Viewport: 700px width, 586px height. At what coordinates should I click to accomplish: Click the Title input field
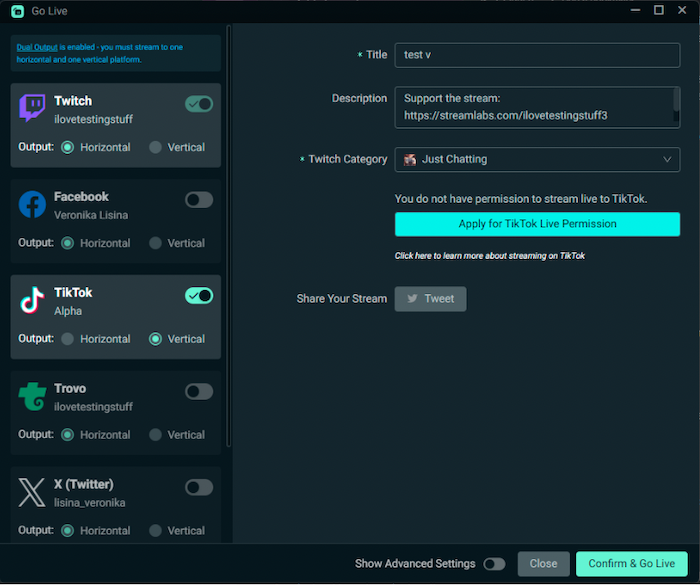pyautogui.click(x=538, y=55)
